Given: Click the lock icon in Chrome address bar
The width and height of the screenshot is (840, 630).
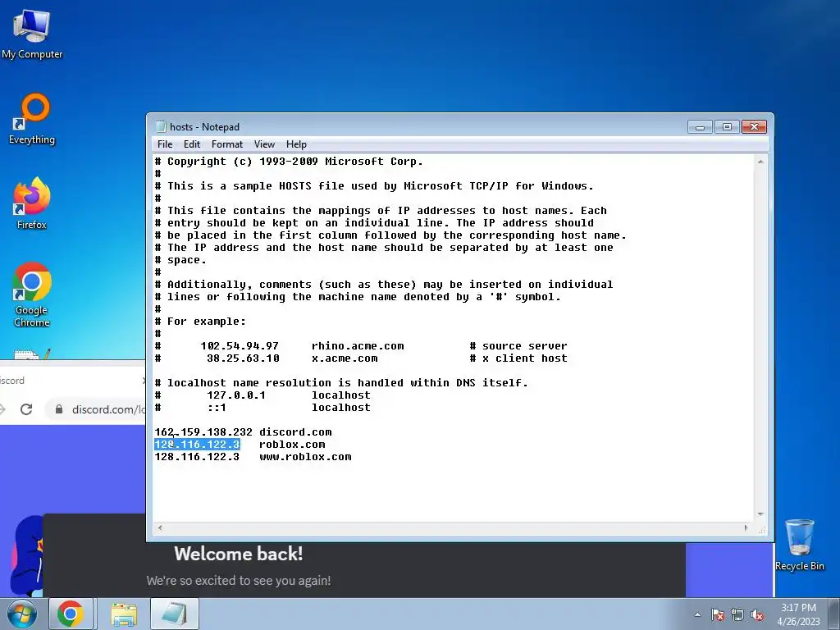Looking at the screenshot, I should [x=59, y=409].
